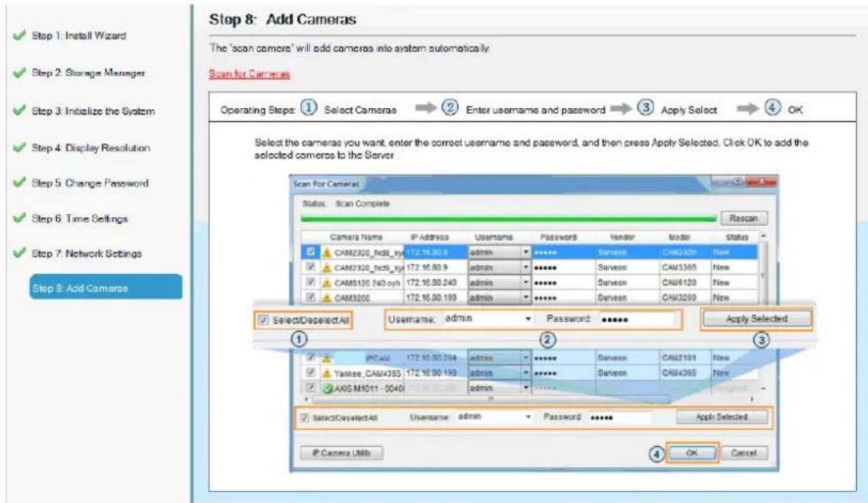Go to Step 1: Install Wizard
This screenshot has width=868, height=503.
point(78,35)
